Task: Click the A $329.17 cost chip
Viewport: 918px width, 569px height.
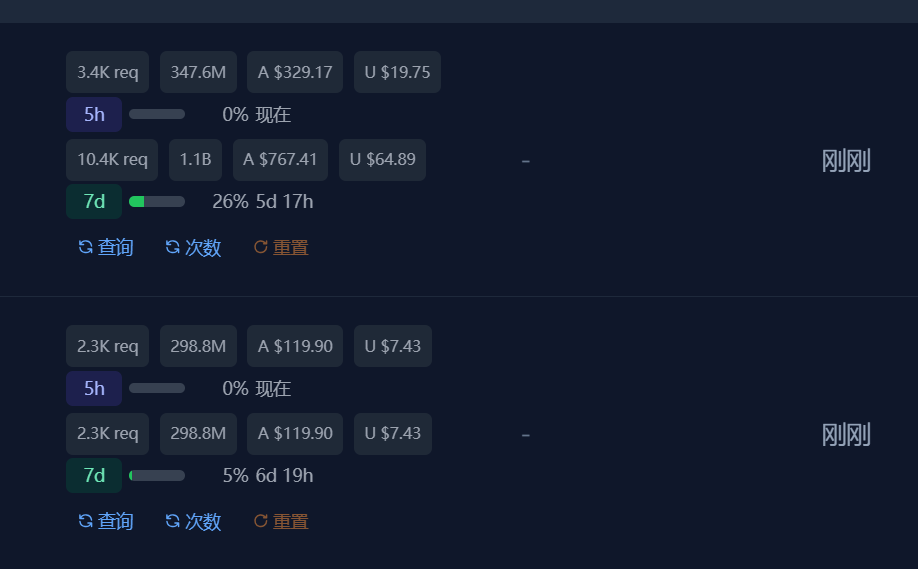Action: tap(295, 72)
